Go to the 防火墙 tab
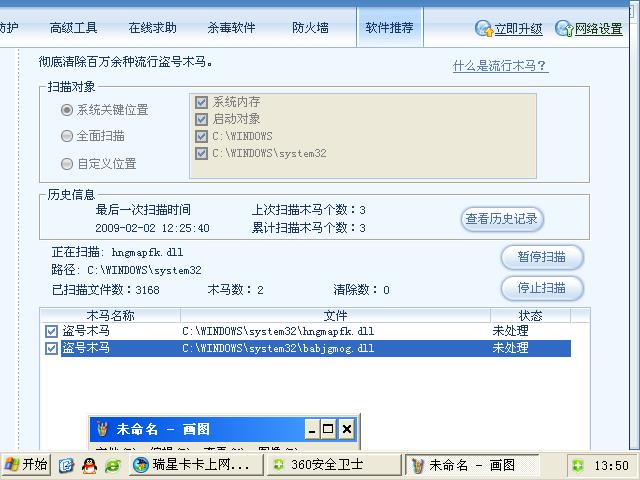The height and width of the screenshot is (480, 640). coord(310,28)
